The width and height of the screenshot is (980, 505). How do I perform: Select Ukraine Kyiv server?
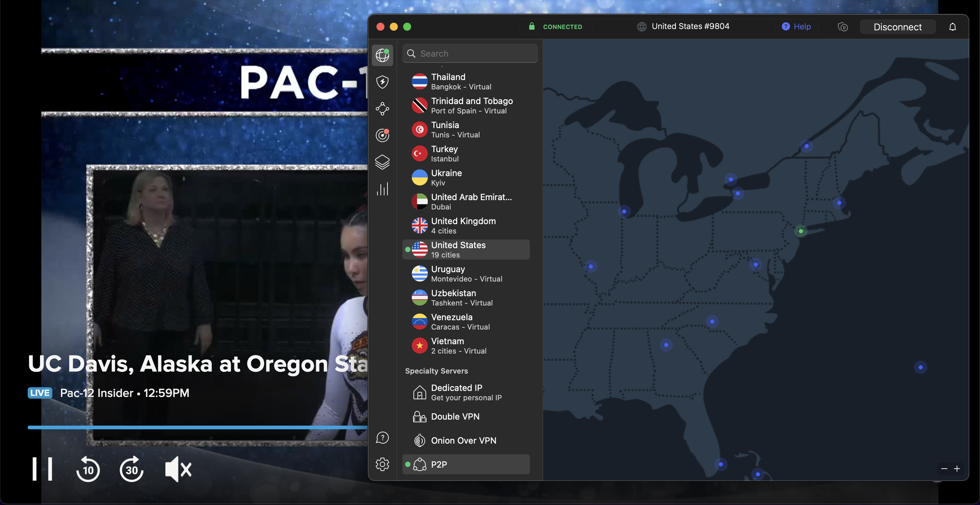[x=466, y=177]
